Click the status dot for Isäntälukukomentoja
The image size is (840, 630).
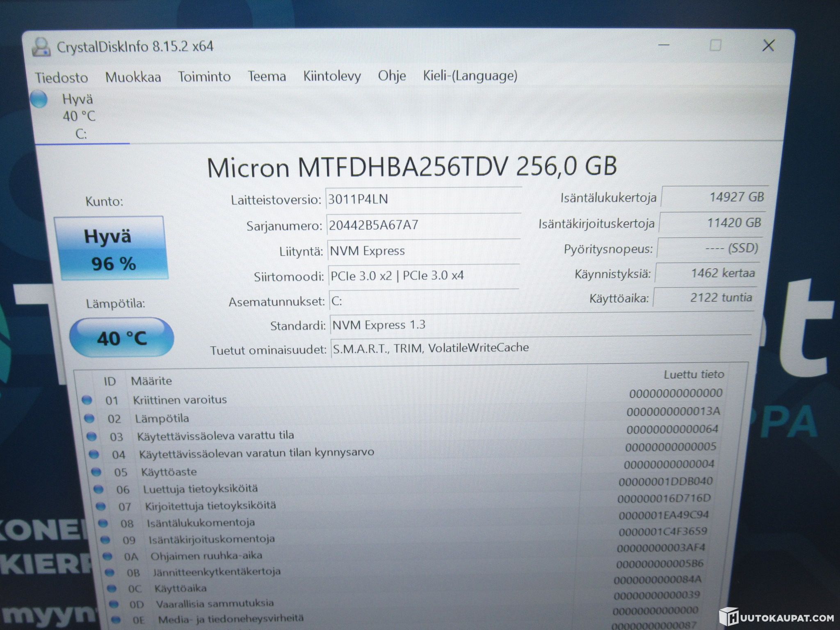click(103, 523)
